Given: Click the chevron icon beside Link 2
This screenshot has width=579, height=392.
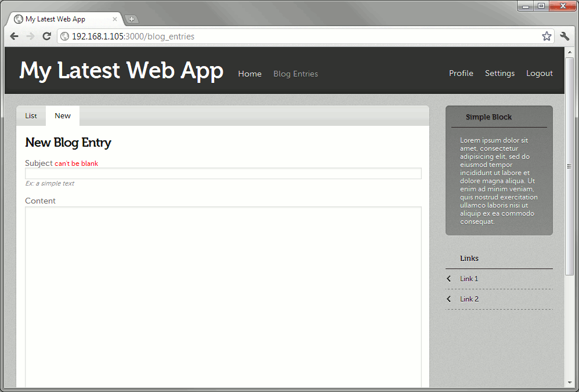Looking at the screenshot, I should pos(448,299).
